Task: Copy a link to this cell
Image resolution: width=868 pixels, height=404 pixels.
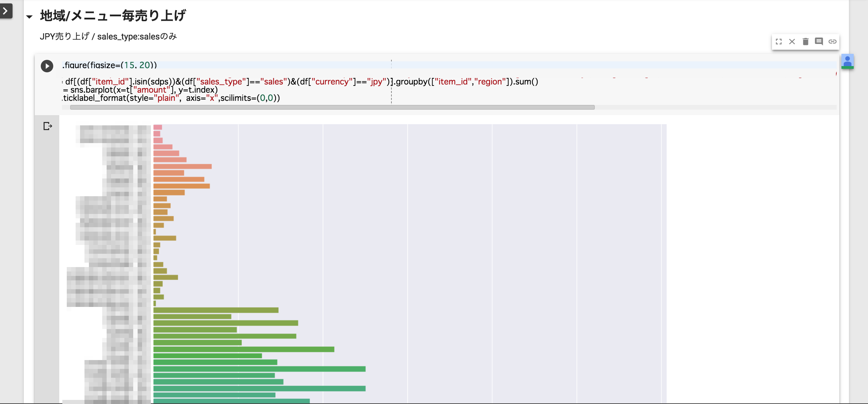Action: (833, 41)
